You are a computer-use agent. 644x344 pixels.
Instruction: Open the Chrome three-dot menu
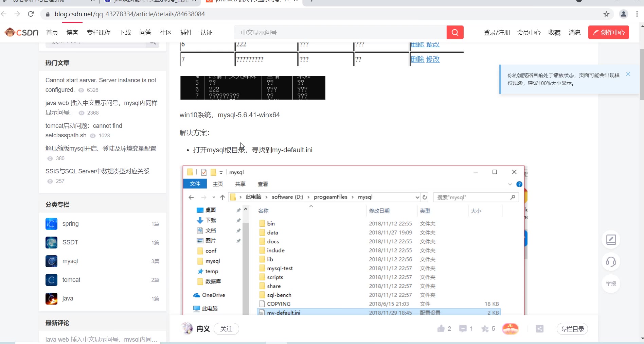(x=637, y=14)
